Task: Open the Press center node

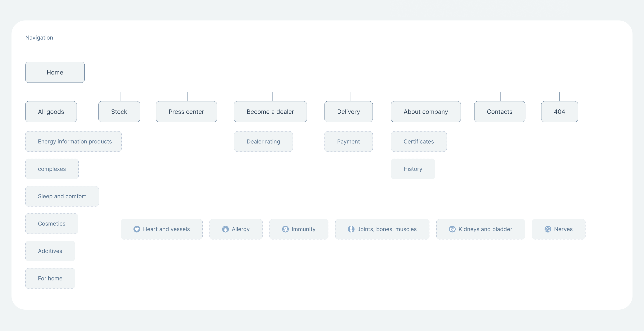Action: click(186, 112)
